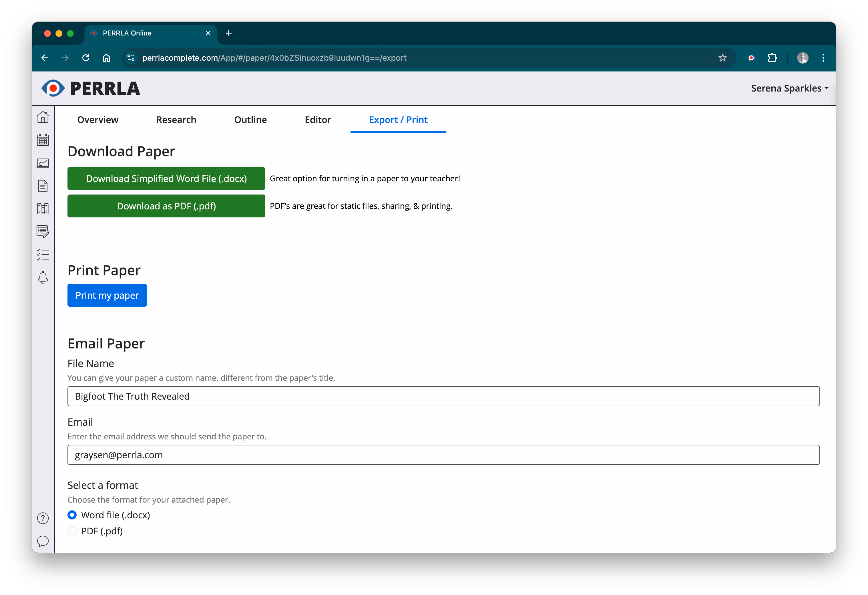
Task: Open the chart sidebar icon
Action: click(x=43, y=163)
